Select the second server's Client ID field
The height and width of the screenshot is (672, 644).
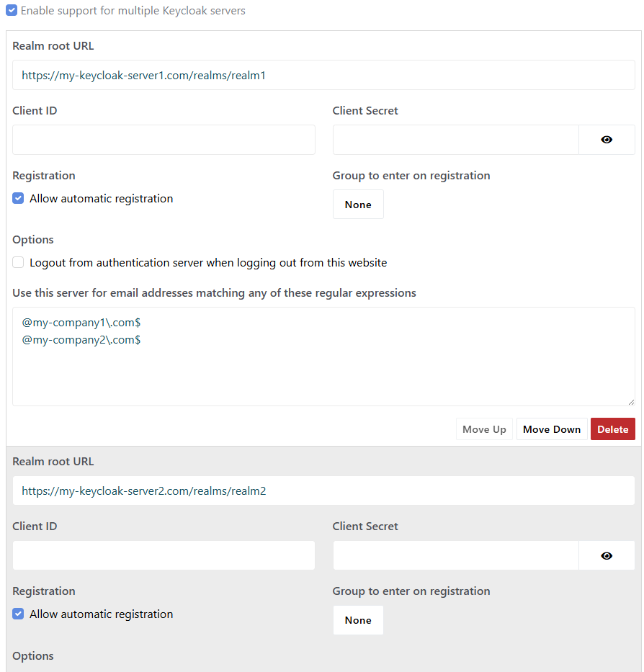point(164,555)
